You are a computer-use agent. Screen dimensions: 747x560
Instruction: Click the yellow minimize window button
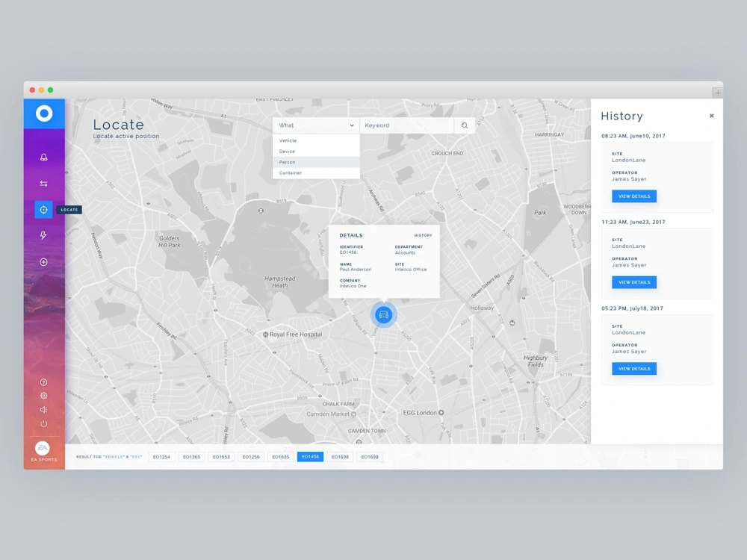(x=41, y=90)
